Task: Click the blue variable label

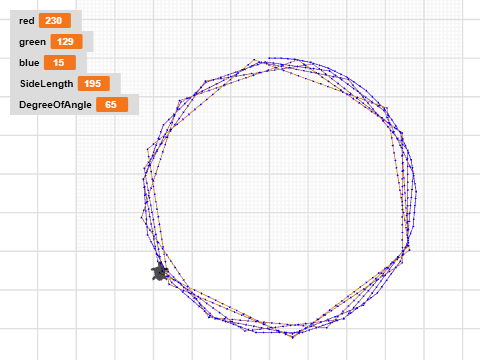Action: (x=29, y=63)
